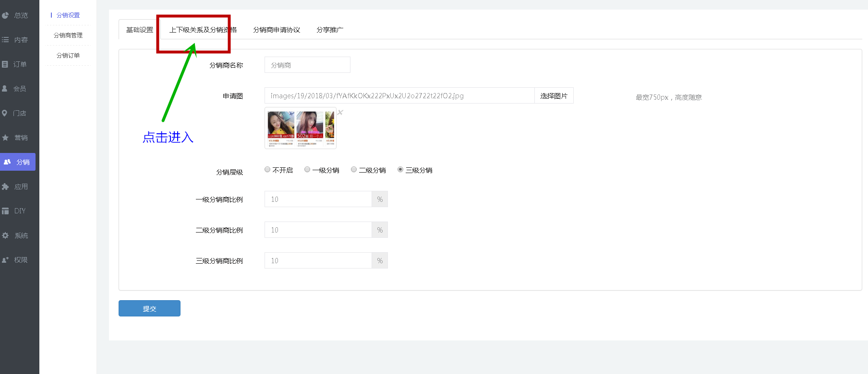Click the 提交 submit button
The height and width of the screenshot is (374, 868).
click(149, 308)
